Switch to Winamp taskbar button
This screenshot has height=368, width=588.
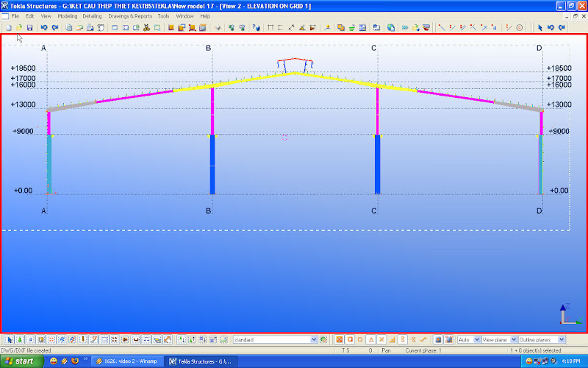126,361
